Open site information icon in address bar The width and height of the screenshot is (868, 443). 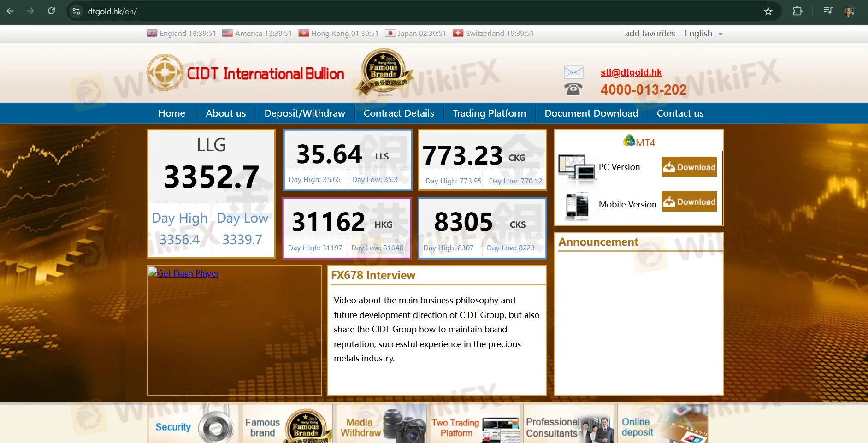click(x=77, y=12)
